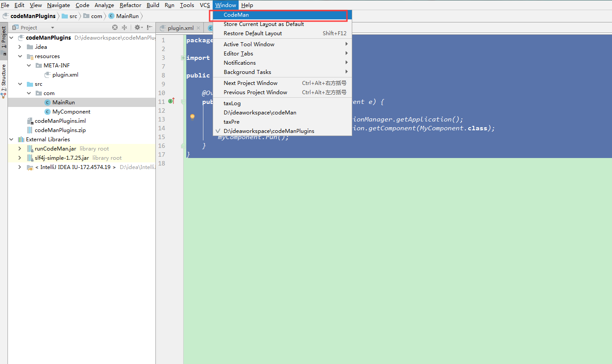This screenshot has width=612, height=364.
Task: Open the Navigate menu
Action: pyautogui.click(x=59, y=5)
